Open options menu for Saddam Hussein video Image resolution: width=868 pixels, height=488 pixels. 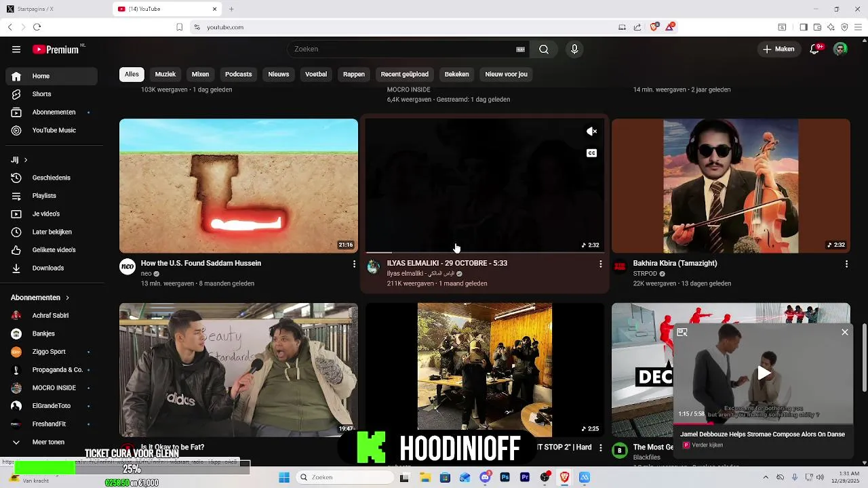click(x=354, y=264)
